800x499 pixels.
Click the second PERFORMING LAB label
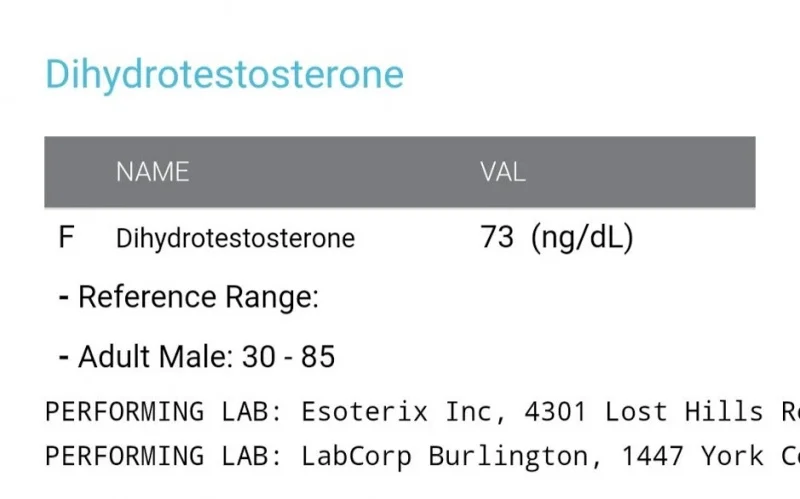coord(163,456)
